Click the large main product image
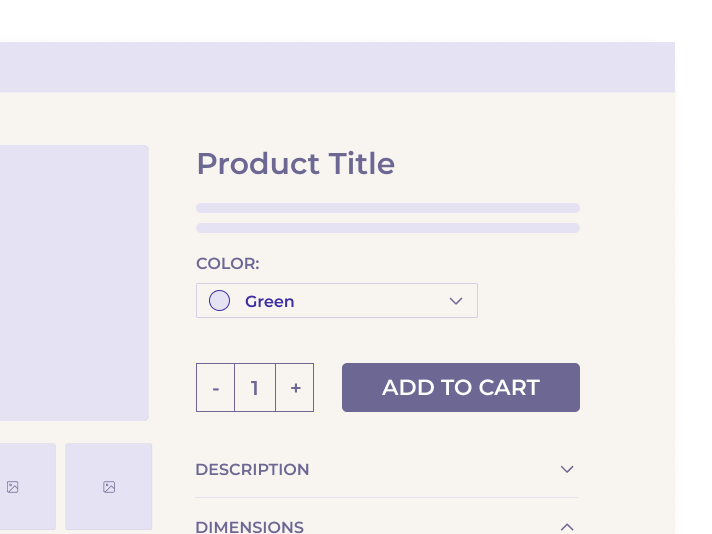The image size is (712, 534). pos(70,282)
